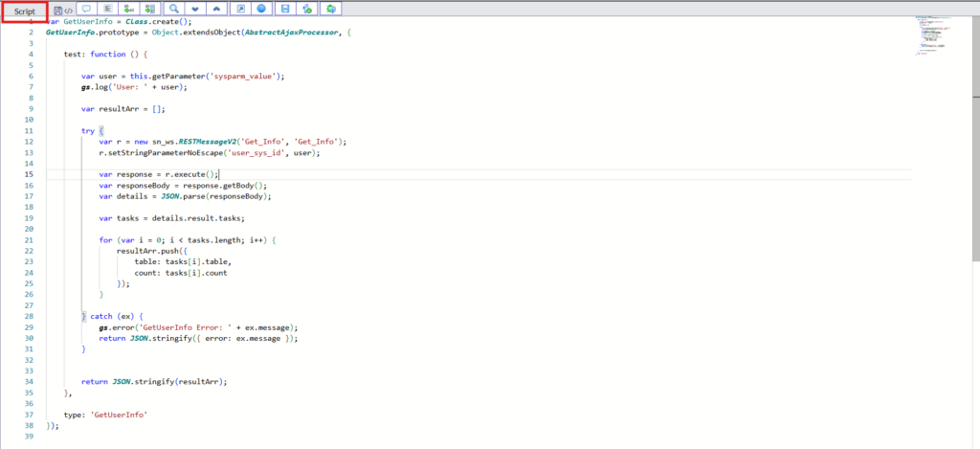This screenshot has height=449, width=980.
Task: Click the small floppy disk icon beside Script label
Action: (x=58, y=9)
